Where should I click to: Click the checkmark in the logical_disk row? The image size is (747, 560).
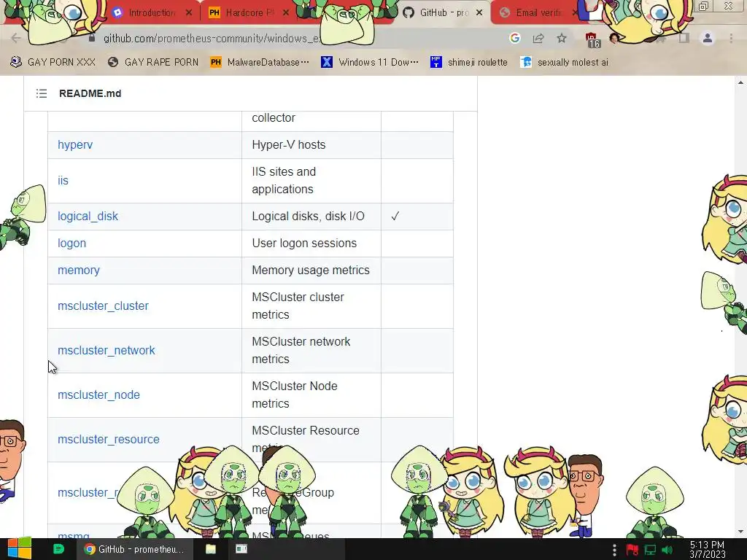point(395,216)
